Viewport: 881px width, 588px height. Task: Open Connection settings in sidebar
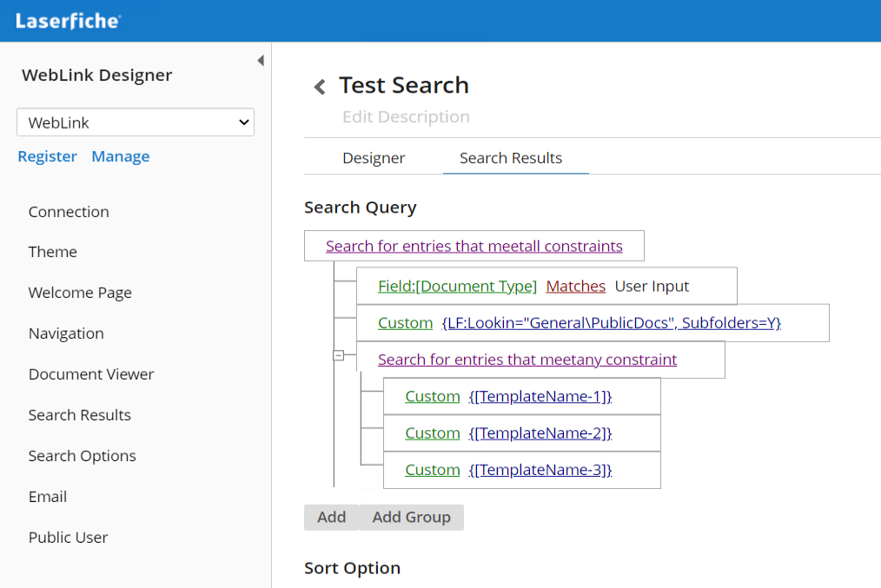(x=69, y=212)
